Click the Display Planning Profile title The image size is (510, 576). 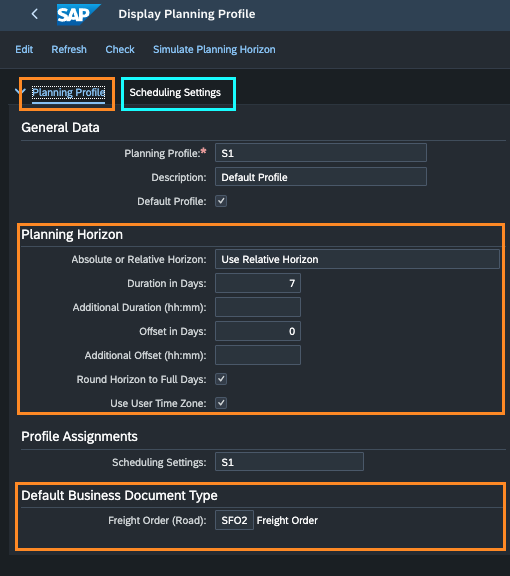(187, 14)
